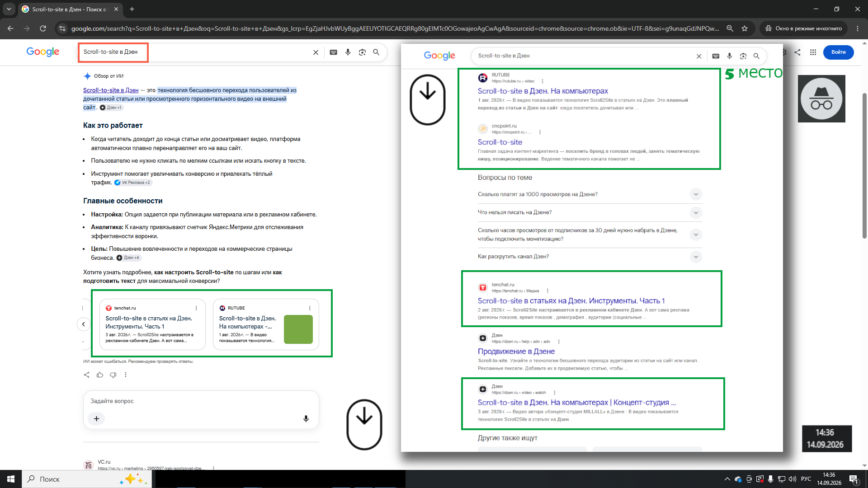This screenshot has width=868, height=488.
Task: Open the 'Окно в режиме инкогнито' indicator
Action: click(803, 28)
